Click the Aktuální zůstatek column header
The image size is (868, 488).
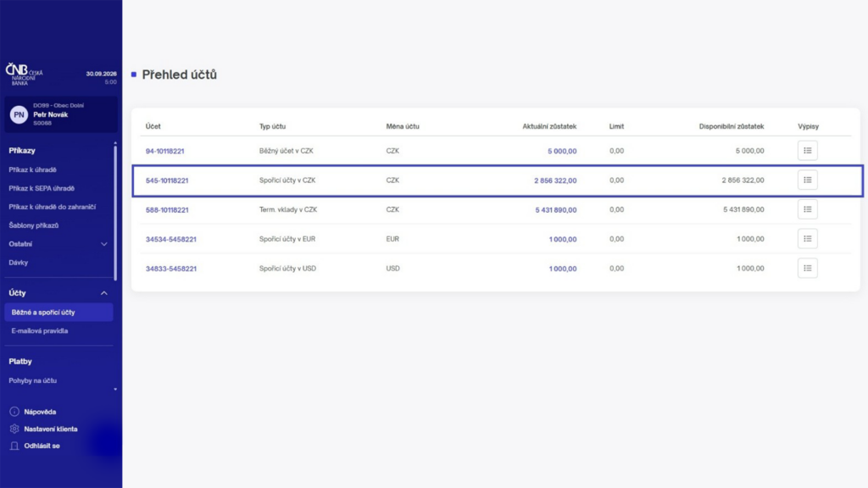click(x=549, y=126)
